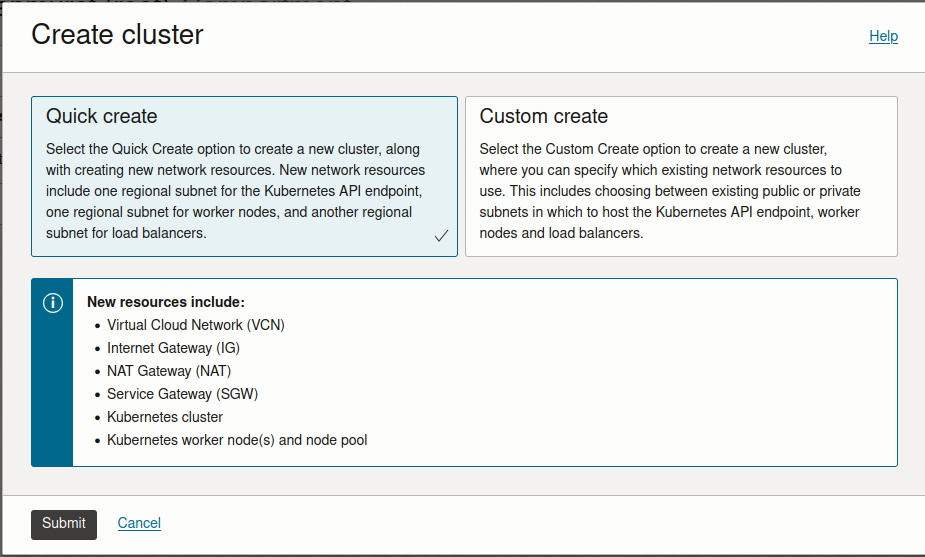The image size is (925, 557).
Task: Click the NAT Gateway (NAT) item
Action: tap(169, 371)
